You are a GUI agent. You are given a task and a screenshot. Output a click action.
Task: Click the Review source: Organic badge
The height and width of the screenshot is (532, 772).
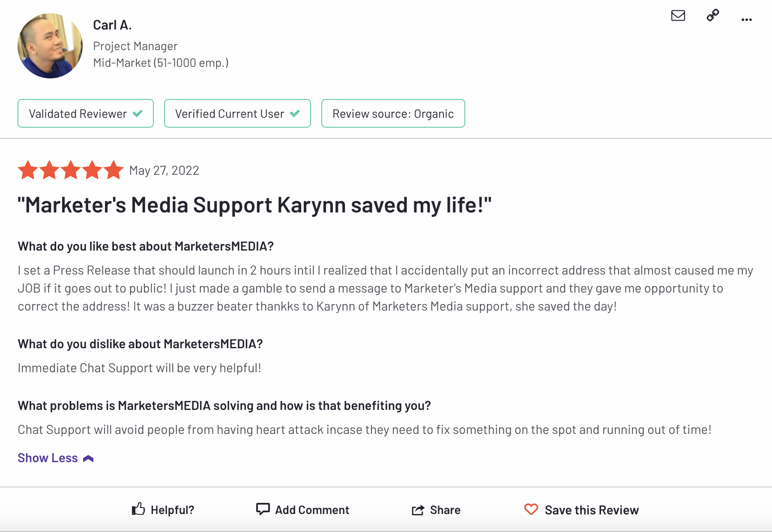point(393,114)
